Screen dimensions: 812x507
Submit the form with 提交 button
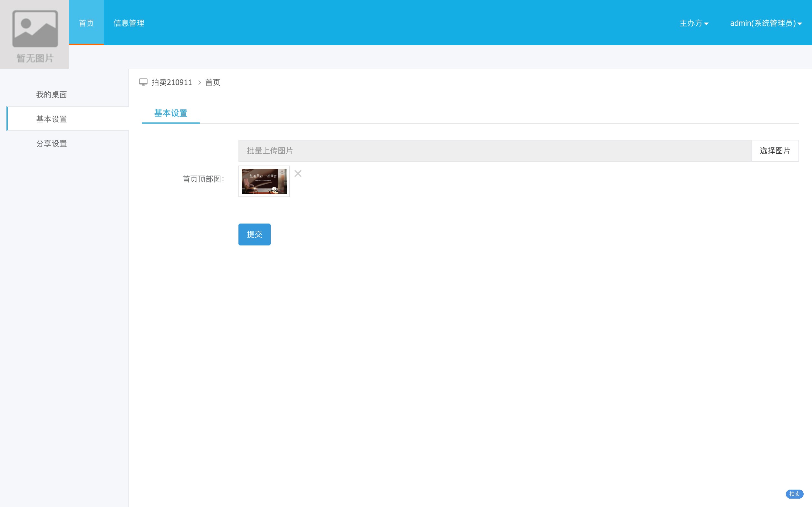tap(255, 234)
